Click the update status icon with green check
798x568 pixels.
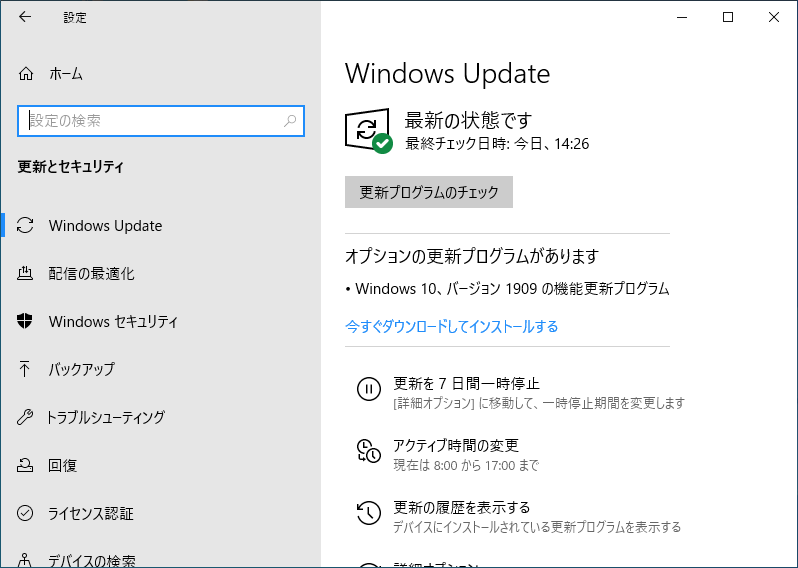pyautogui.click(x=368, y=130)
